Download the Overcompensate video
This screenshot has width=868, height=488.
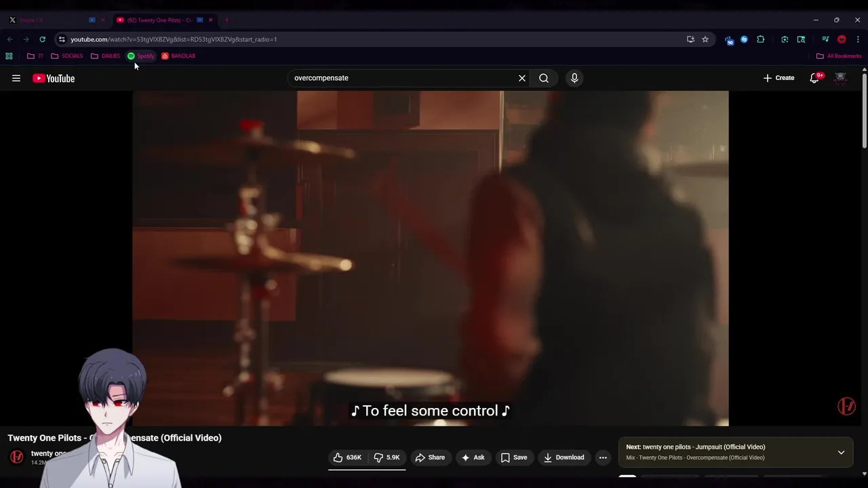564,457
